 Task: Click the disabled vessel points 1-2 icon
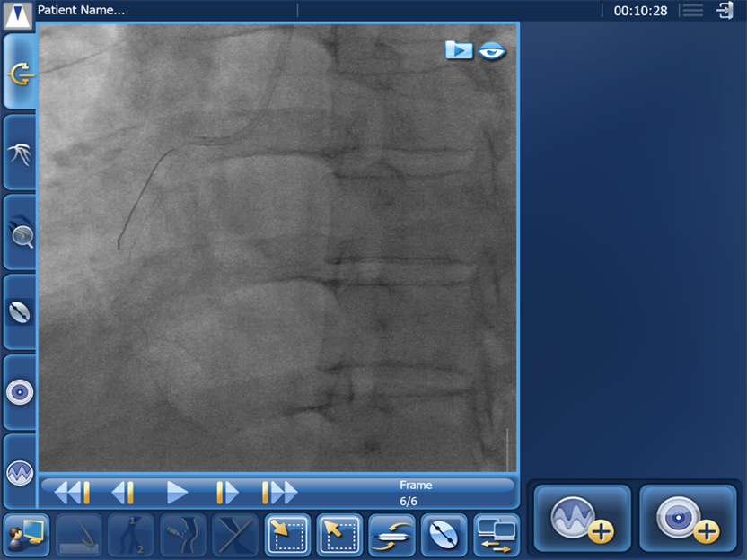click(131, 535)
